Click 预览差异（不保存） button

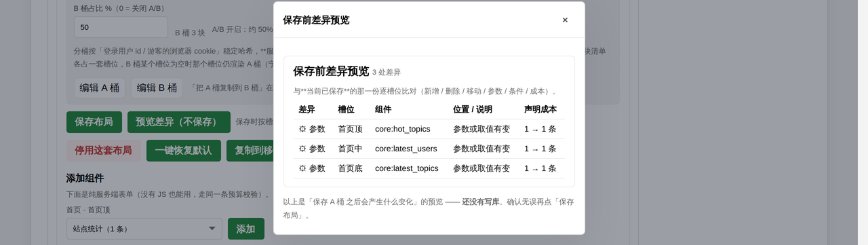click(179, 122)
